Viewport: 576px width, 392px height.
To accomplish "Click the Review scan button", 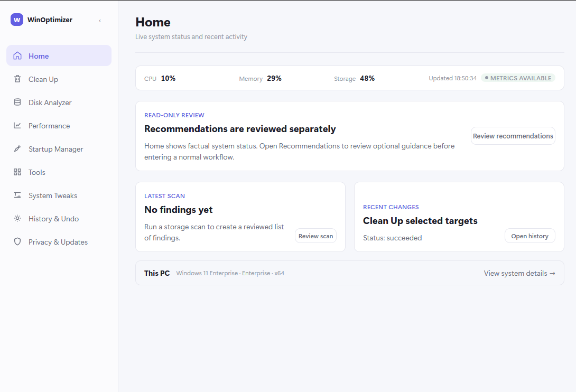I will 315,236.
